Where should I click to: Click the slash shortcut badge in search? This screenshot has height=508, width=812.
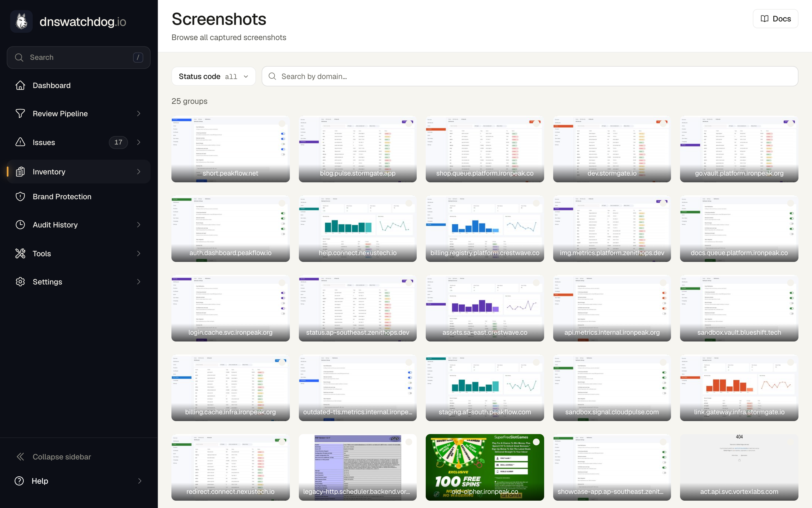tap(138, 58)
